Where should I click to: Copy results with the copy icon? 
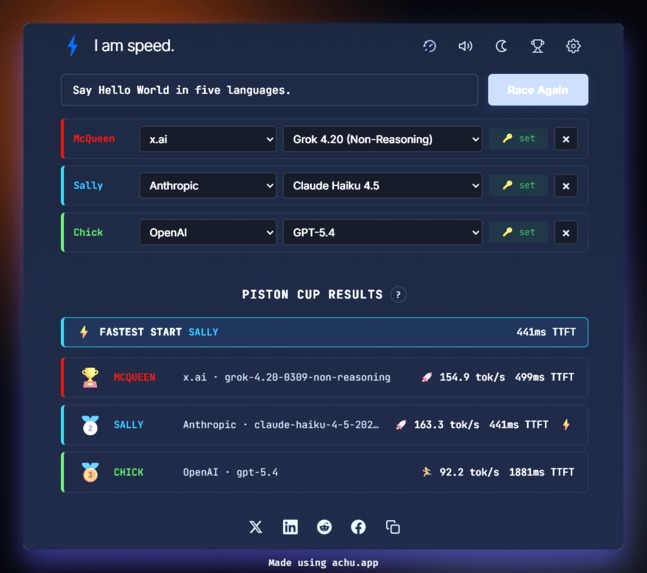point(392,527)
